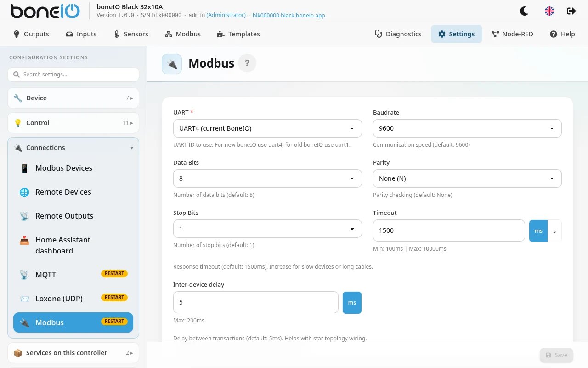Click the boneIO logo
The height and width of the screenshot is (368, 588).
pos(45,11)
